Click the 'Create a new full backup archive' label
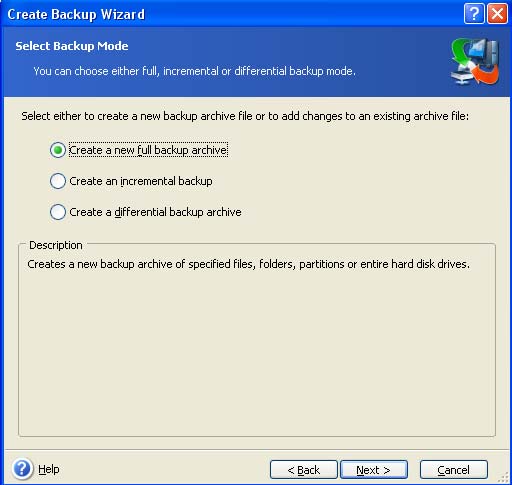This screenshot has height=485, width=512. [x=148, y=150]
